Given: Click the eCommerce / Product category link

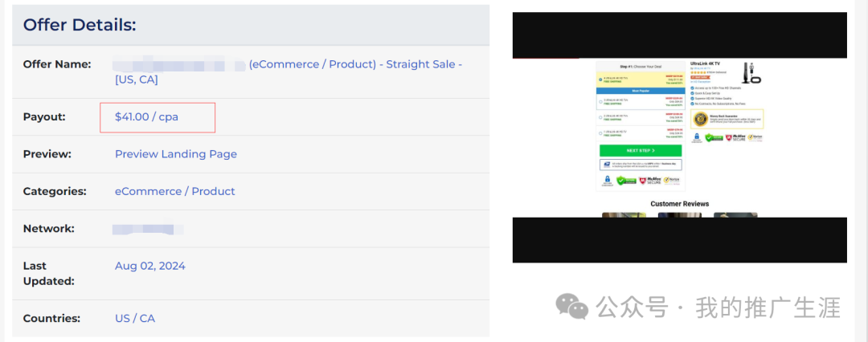Looking at the screenshot, I should coord(174,192).
